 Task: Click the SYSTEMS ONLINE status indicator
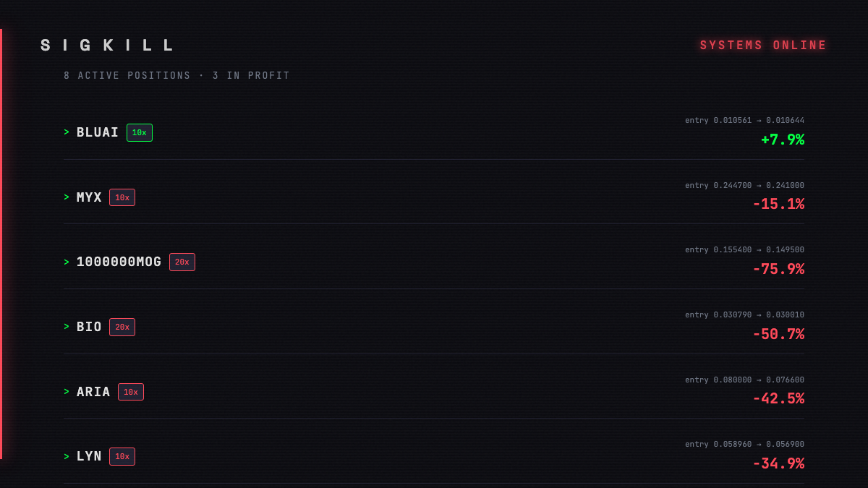tap(763, 46)
